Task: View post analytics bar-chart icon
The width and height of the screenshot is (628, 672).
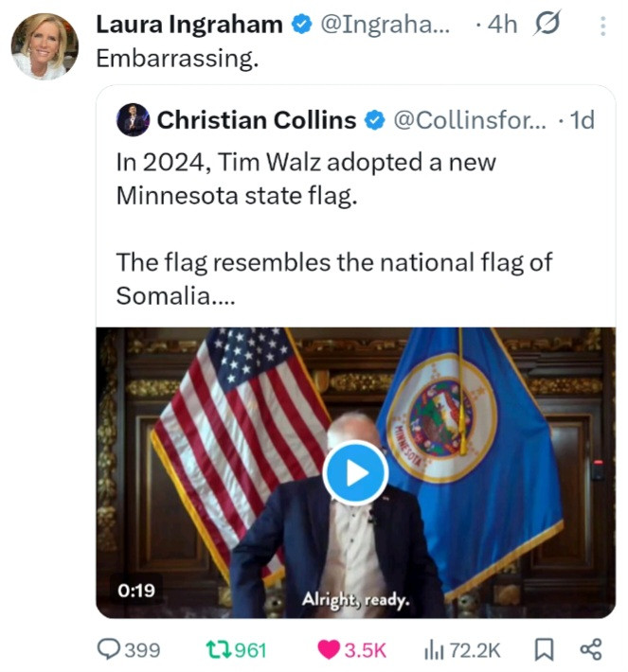Action: click(x=434, y=649)
